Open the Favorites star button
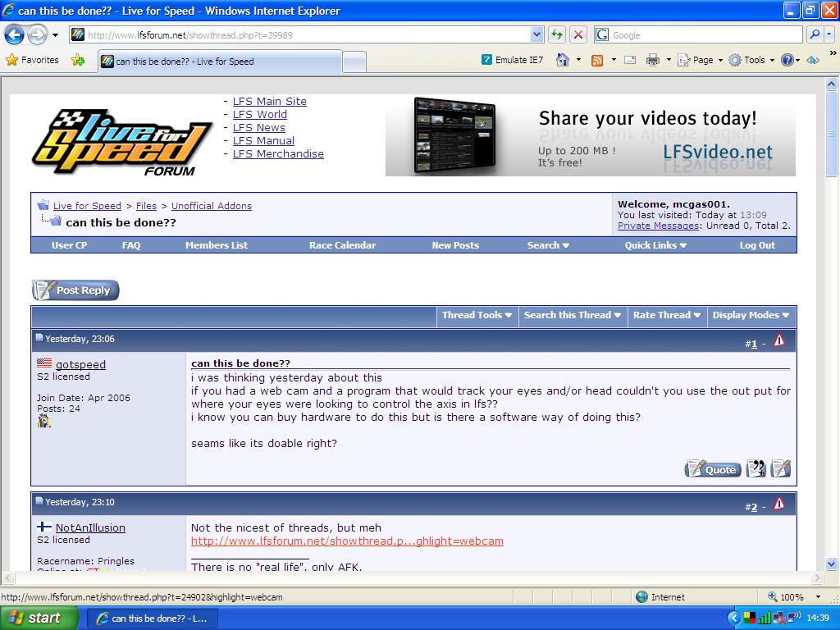 pyautogui.click(x=32, y=60)
